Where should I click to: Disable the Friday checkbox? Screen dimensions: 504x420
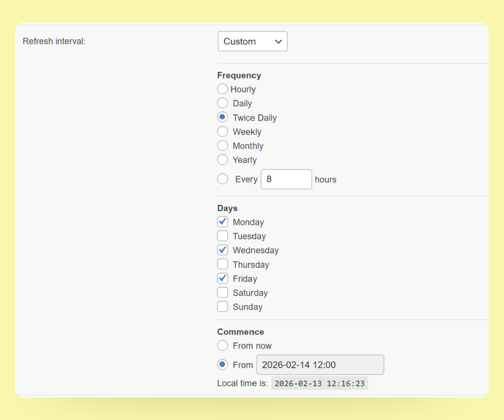(223, 278)
